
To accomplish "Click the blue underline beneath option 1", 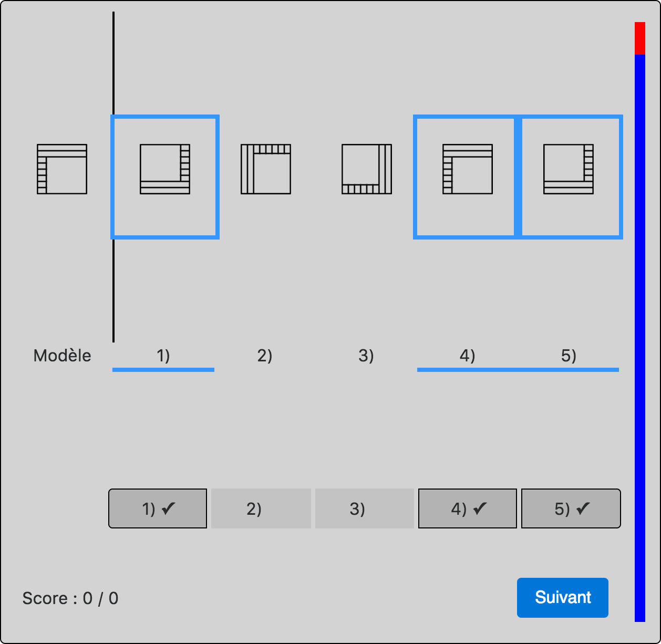I will tap(163, 370).
